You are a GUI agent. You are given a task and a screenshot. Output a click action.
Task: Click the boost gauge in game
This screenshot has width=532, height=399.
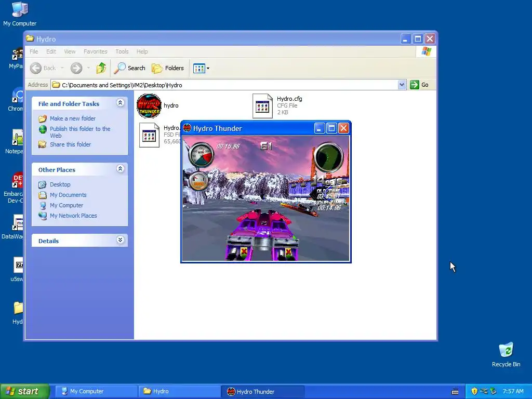coord(198,181)
